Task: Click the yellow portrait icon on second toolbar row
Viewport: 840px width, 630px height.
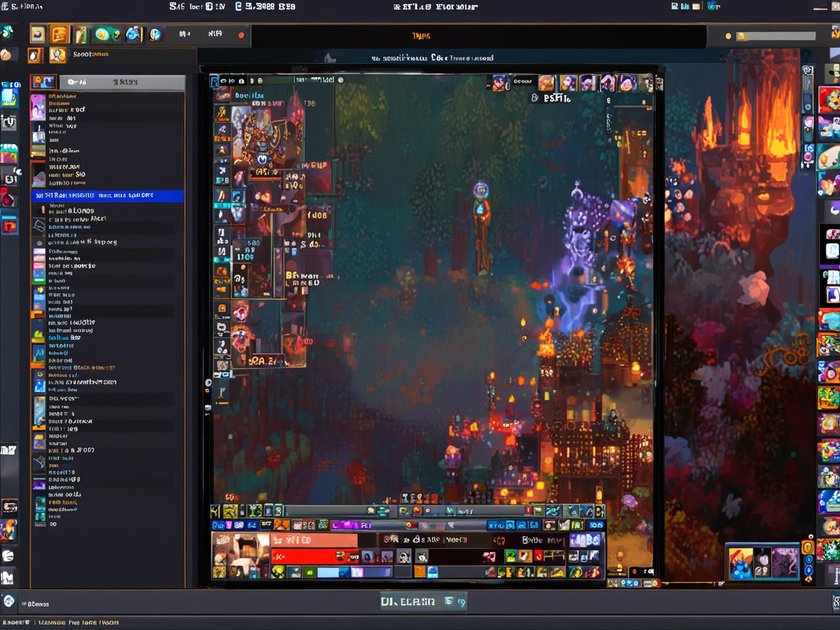Action: 58,55
